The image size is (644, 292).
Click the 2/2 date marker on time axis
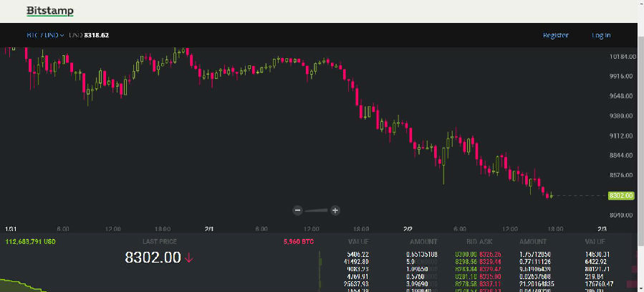click(x=408, y=228)
